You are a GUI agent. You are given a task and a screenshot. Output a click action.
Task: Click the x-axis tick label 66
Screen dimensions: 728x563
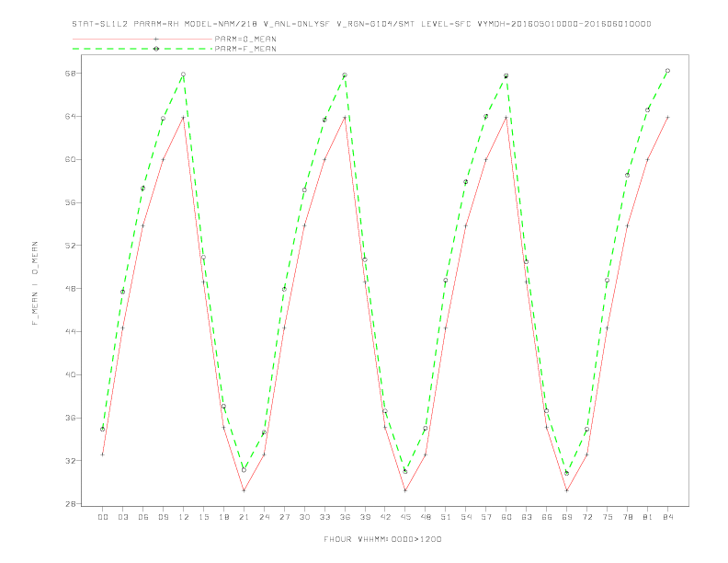(x=547, y=517)
